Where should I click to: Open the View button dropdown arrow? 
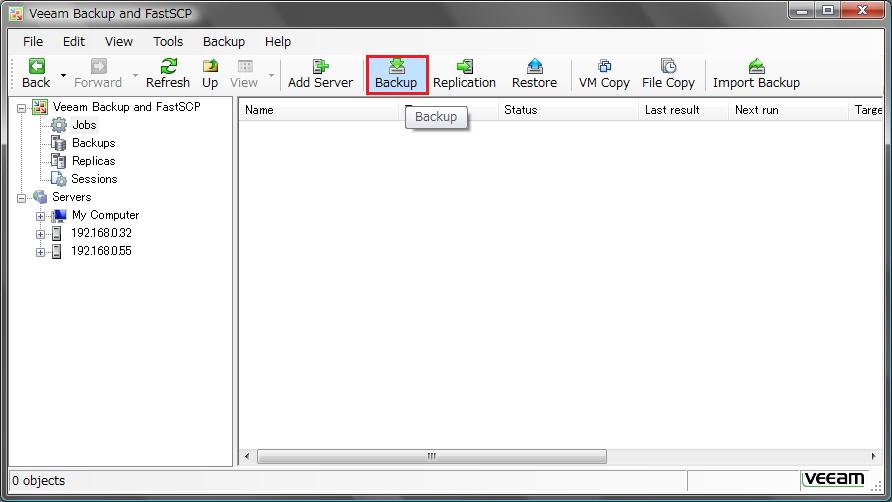click(271, 75)
